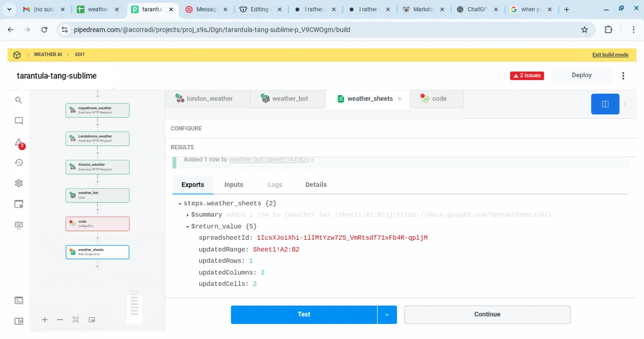Image resolution: width=644 pixels, height=339 pixels.
Task: Click the fit-to-view icon on canvas
Action: click(76, 320)
